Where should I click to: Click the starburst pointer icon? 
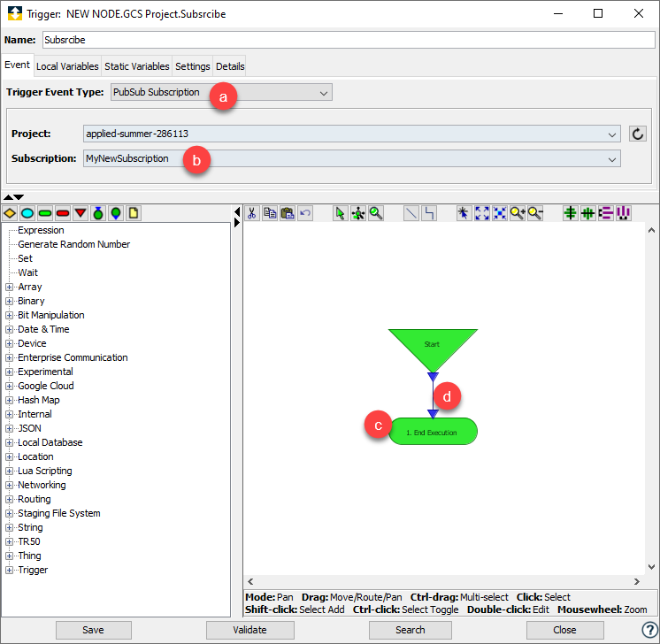[x=464, y=213]
